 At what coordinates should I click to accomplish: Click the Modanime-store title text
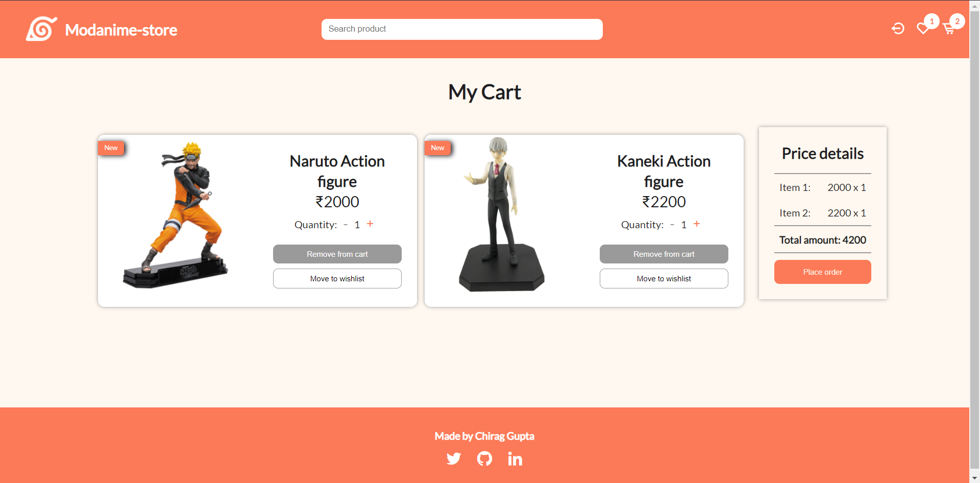pyautogui.click(x=121, y=30)
